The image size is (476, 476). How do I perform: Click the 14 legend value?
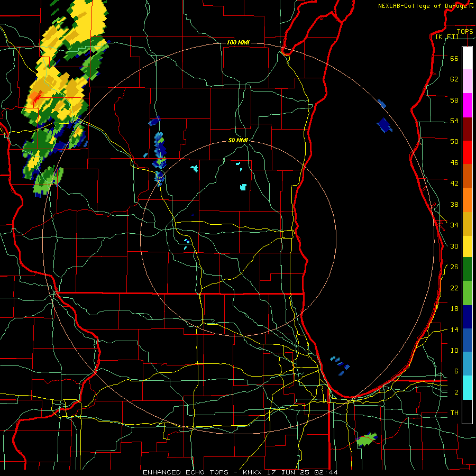pos(454,330)
